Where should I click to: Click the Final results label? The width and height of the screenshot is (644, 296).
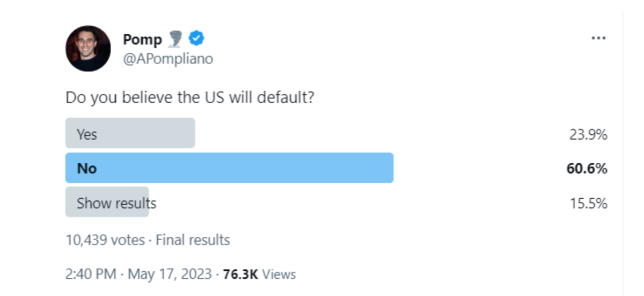(x=193, y=240)
